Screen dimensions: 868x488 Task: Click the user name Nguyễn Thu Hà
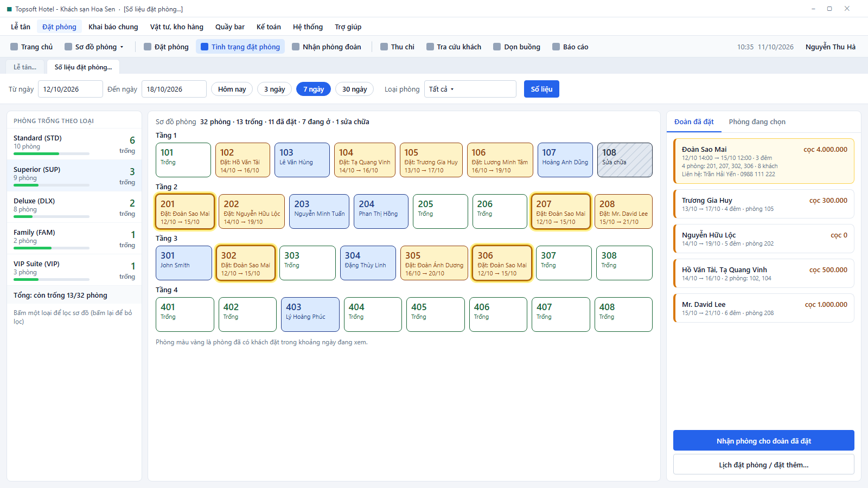830,47
